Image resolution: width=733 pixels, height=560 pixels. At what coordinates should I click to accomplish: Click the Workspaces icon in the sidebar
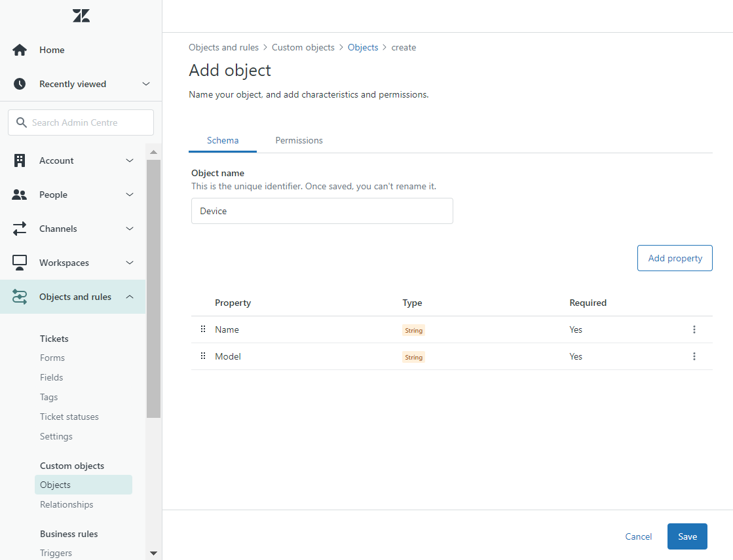pyautogui.click(x=19, y=262)
